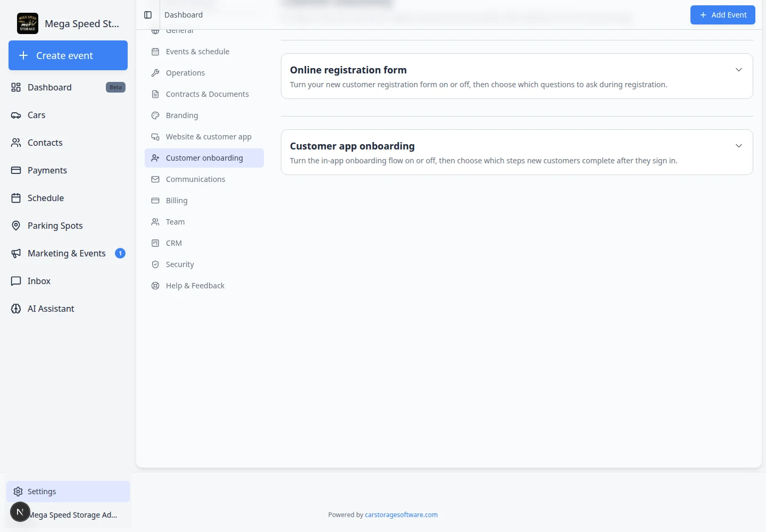Open the Online registration form section heading
The width and height of the screenshot is (766, 532).
pyautogui.click(x=348, y=70)
